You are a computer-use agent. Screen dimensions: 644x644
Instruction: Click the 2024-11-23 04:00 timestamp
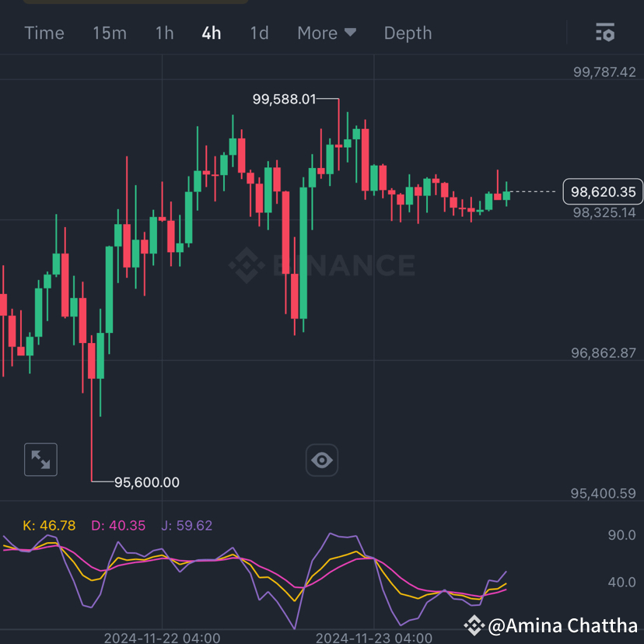(x=376, y=638)
